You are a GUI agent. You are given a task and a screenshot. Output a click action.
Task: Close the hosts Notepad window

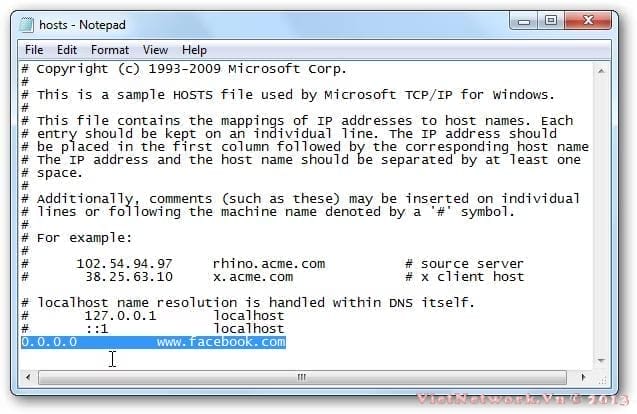(588, 21)
